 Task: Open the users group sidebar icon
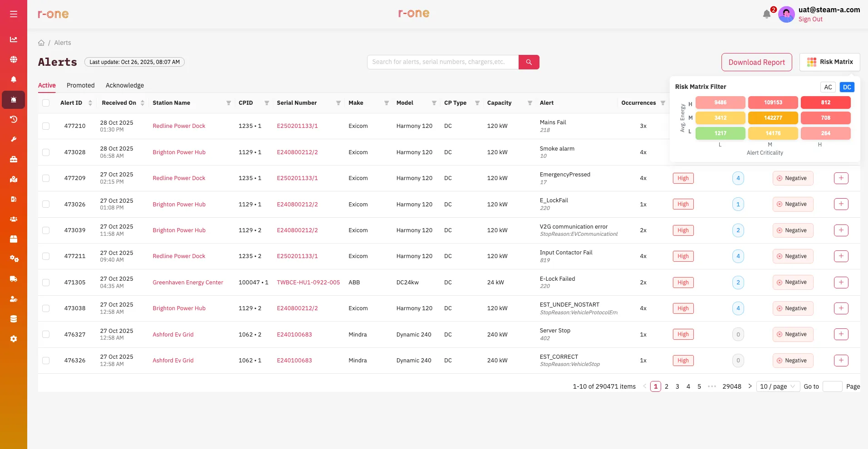(14, 219)
